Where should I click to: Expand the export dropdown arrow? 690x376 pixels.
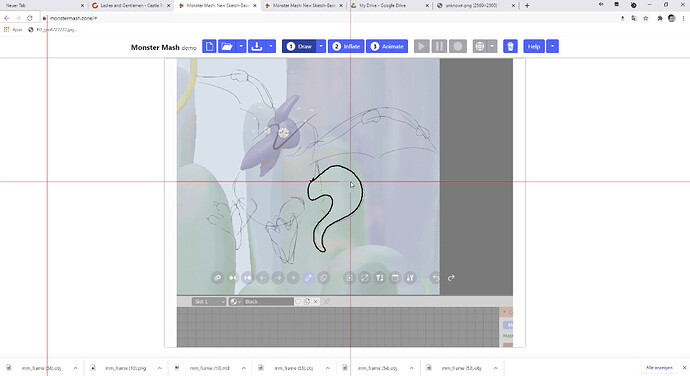click(271, 46)
